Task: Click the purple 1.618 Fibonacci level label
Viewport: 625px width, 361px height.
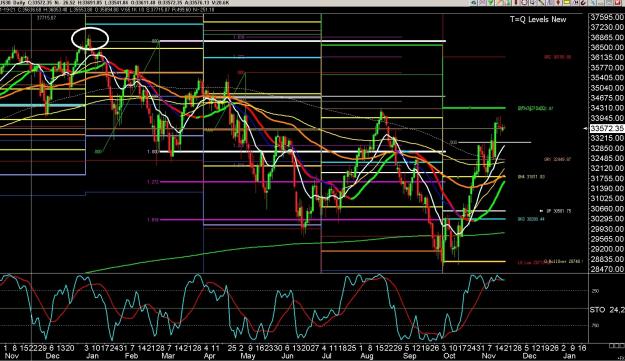Action: (x=153, y=220)
